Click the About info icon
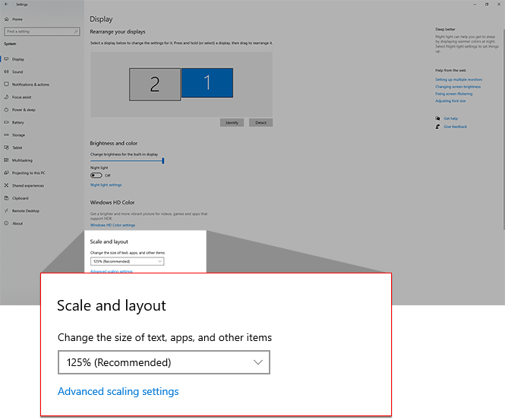 [7, 223]
